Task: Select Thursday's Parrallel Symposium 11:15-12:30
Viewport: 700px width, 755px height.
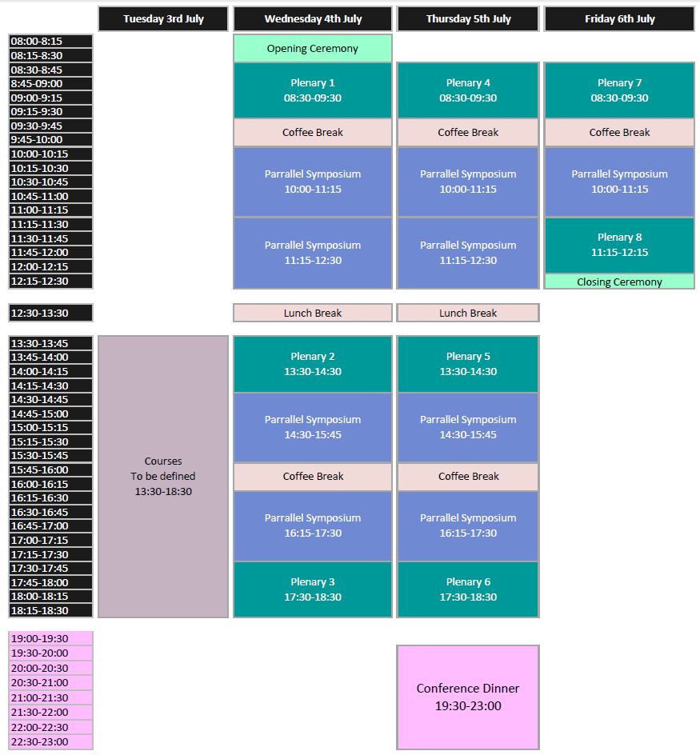Action: pos(468,253)
